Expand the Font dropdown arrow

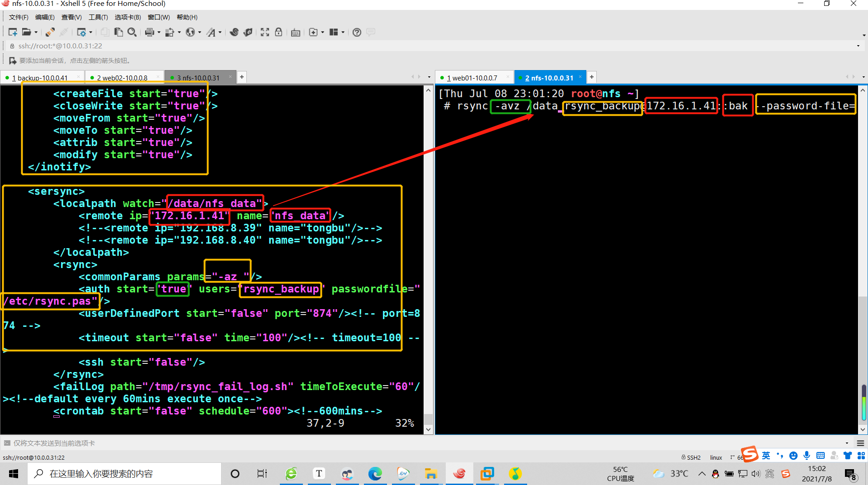pos(220,33)
